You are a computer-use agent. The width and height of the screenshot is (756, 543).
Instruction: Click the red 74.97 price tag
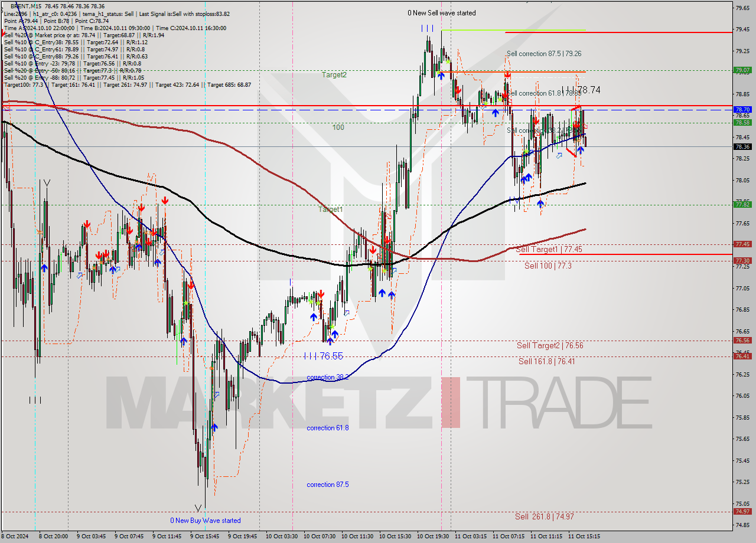742,512
